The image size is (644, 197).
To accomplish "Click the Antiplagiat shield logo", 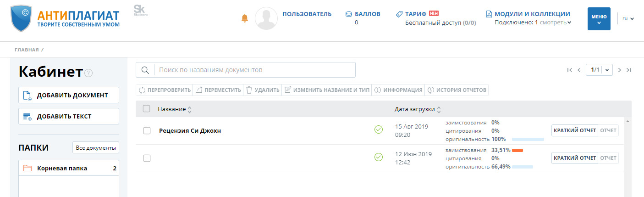I will (x=21, y=19).
